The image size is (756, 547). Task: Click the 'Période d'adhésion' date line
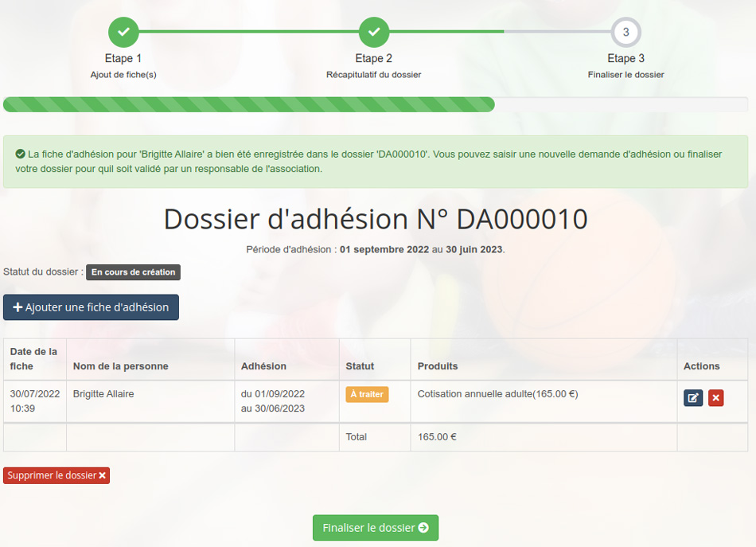376,249
